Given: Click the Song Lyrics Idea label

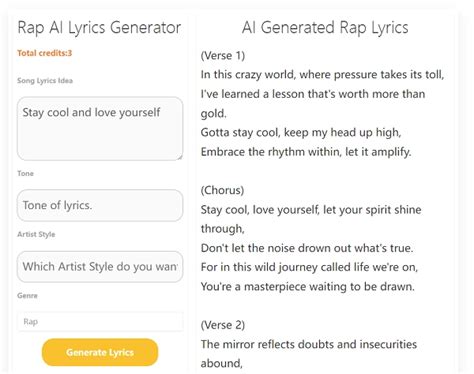Looking at the screenshot, I should (x=45, y=81).
